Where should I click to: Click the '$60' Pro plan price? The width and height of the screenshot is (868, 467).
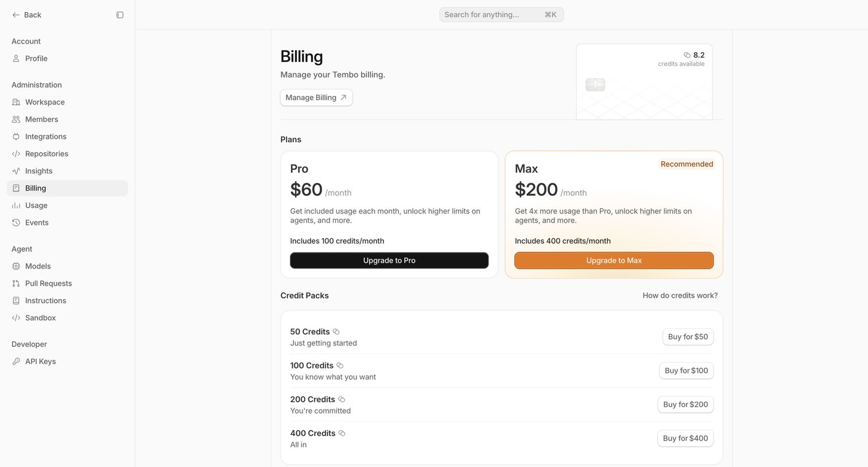point(306,189)
